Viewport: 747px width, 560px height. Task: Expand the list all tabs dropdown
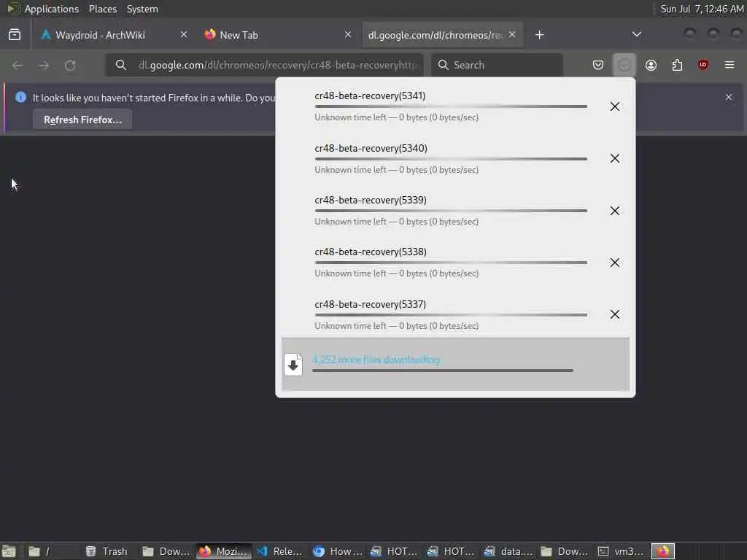tap(636, 34)
